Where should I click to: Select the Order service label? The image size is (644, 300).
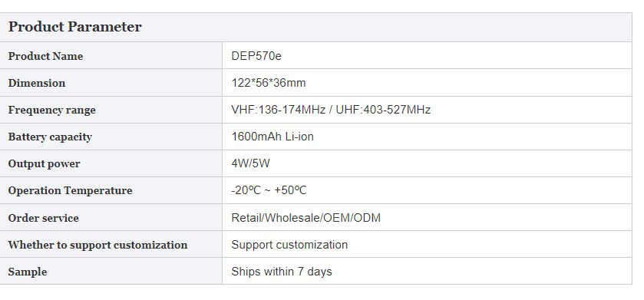tap(43, 218)
